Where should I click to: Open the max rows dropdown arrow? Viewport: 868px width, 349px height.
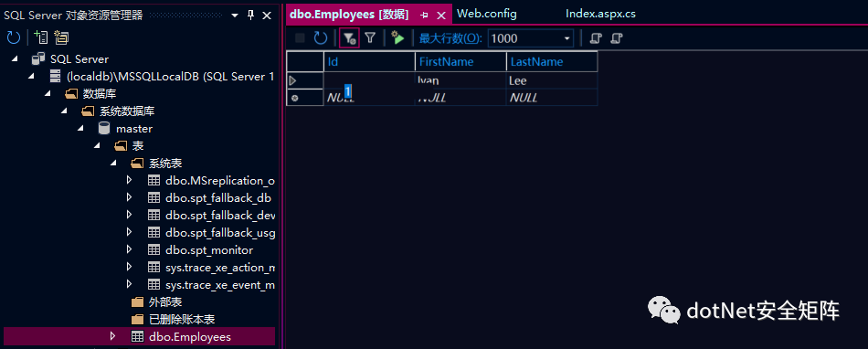(566, 38)
